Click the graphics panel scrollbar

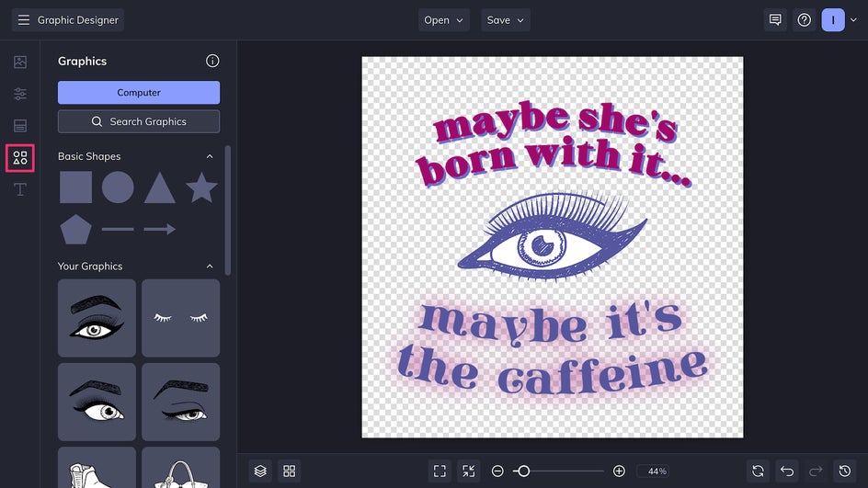click(x=227, y=210)
